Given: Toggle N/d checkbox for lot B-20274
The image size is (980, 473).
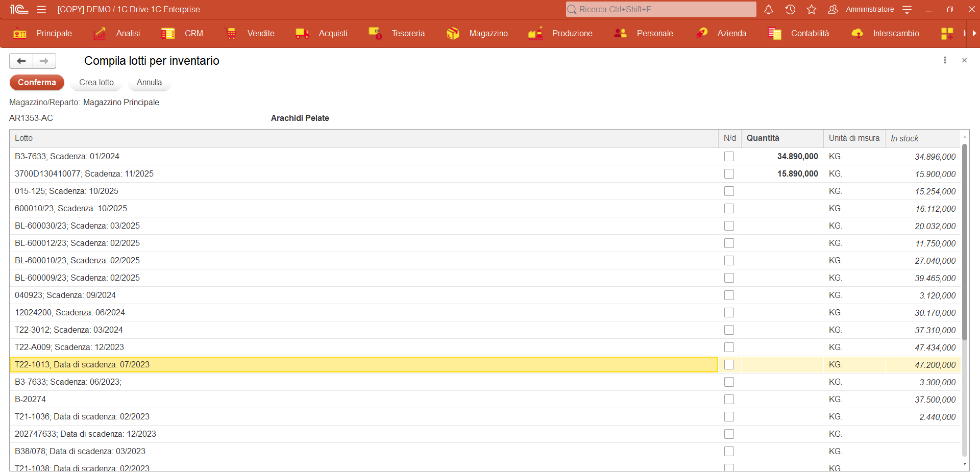Looking at the screenshot, I should pos(729,400).
